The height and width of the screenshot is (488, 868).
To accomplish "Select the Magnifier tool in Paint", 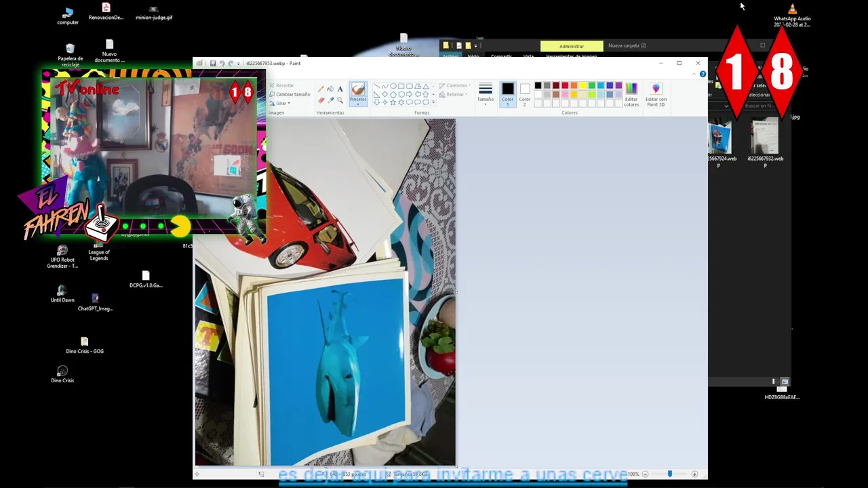I will tap(340, 100).
